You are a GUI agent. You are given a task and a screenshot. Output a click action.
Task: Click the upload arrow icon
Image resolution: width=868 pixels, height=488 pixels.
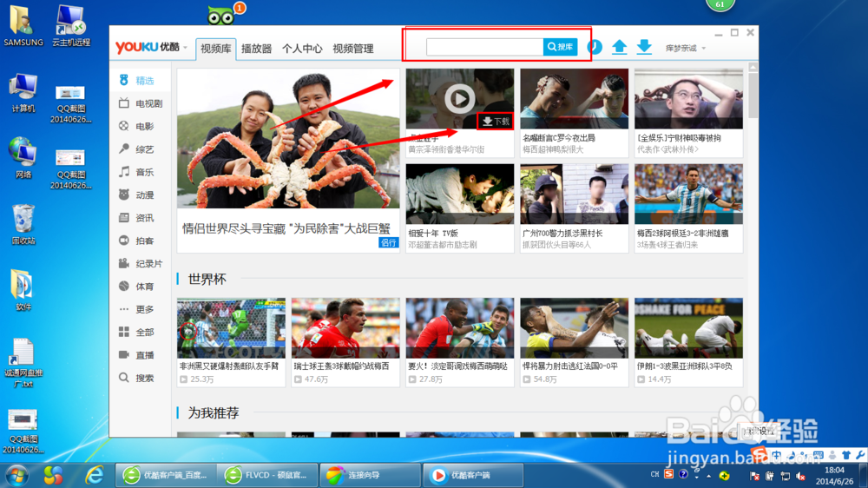(x=620, y=47)
